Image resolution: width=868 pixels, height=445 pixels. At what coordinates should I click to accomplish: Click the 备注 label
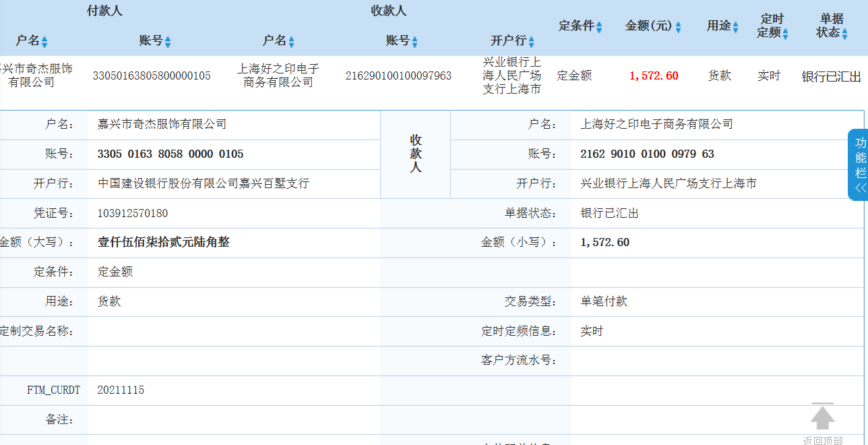tap(59, 419)
